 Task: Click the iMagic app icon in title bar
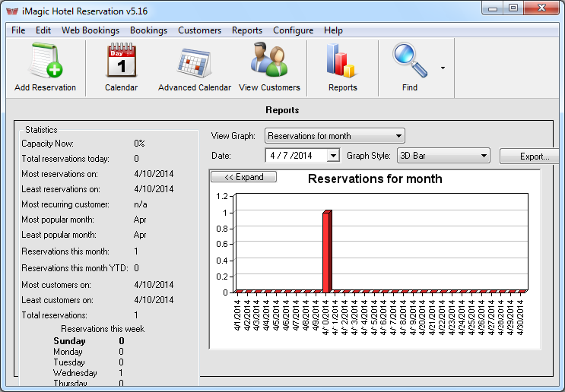(12, 11)
